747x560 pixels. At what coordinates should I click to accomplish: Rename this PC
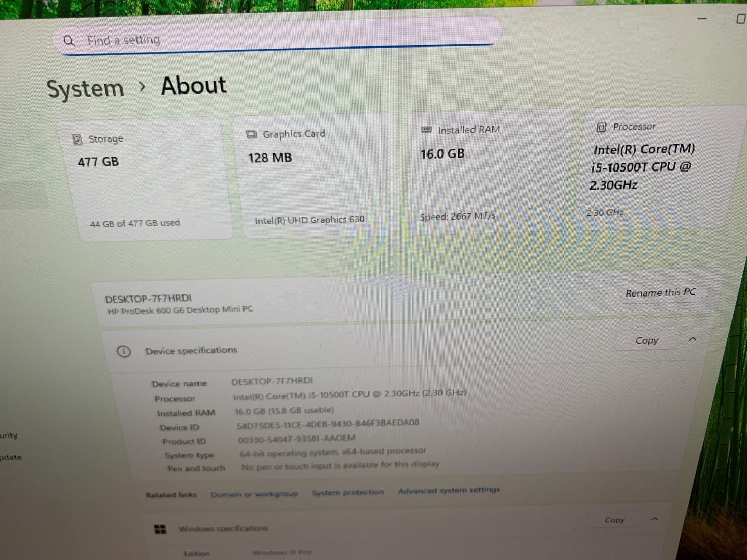[x=660, y=293]
